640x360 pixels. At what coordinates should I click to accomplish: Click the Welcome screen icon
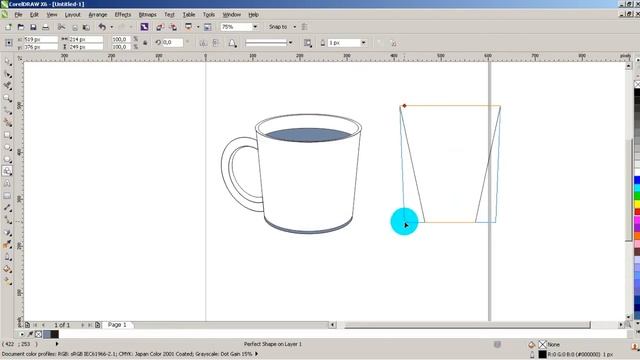tap(208, 27)
